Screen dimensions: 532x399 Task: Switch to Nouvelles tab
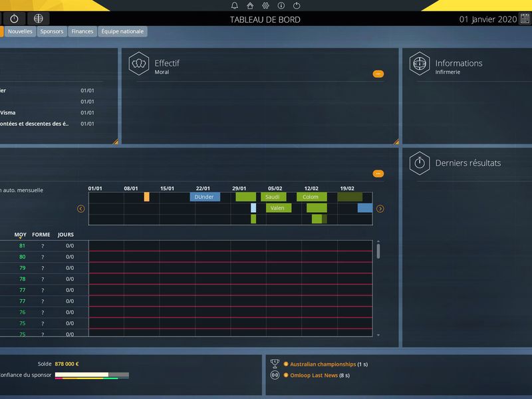[x=20, y=31]
